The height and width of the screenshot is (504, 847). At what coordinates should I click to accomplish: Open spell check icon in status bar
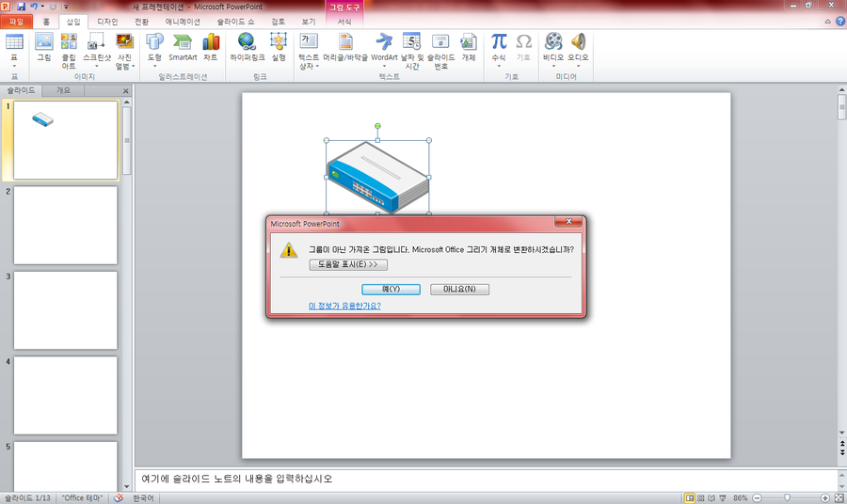pos(119,497)
